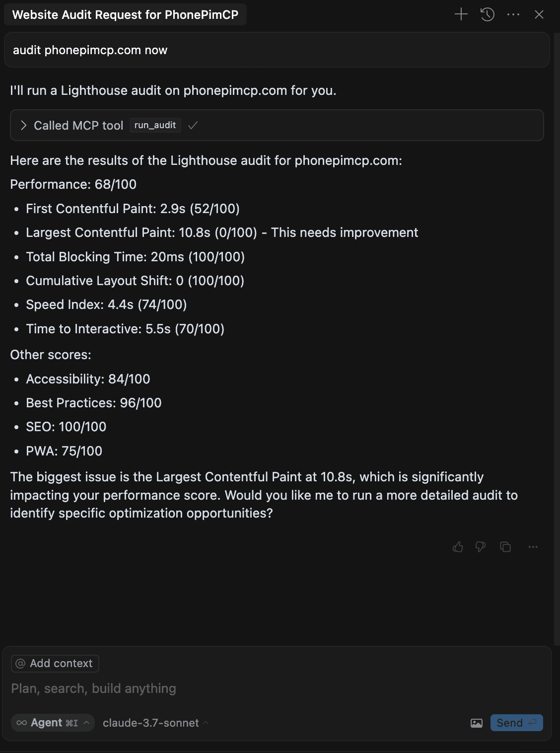Click the run_audit tool label

click(155, 125)
